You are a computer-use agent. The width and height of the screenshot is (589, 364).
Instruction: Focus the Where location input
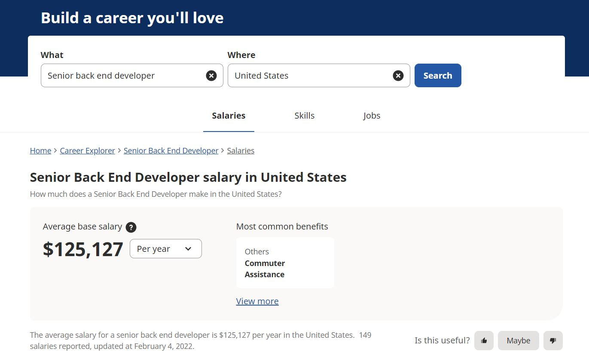point(309,75)
